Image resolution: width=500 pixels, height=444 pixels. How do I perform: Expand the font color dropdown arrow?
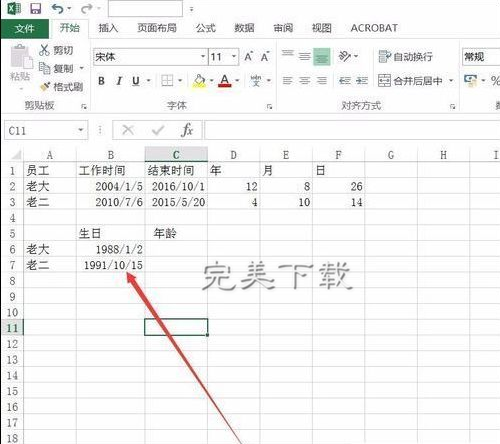pyautogui.click(x=237, y=81)
